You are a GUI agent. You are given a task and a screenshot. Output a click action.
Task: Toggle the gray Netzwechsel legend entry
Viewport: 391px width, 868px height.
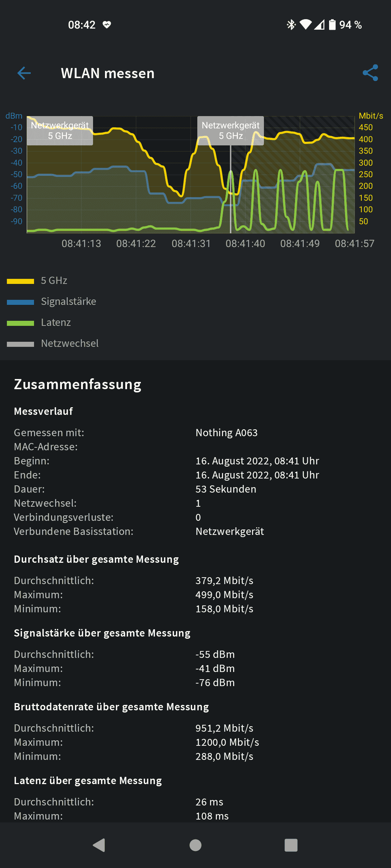pyautogui.click(x=52, y=344)
